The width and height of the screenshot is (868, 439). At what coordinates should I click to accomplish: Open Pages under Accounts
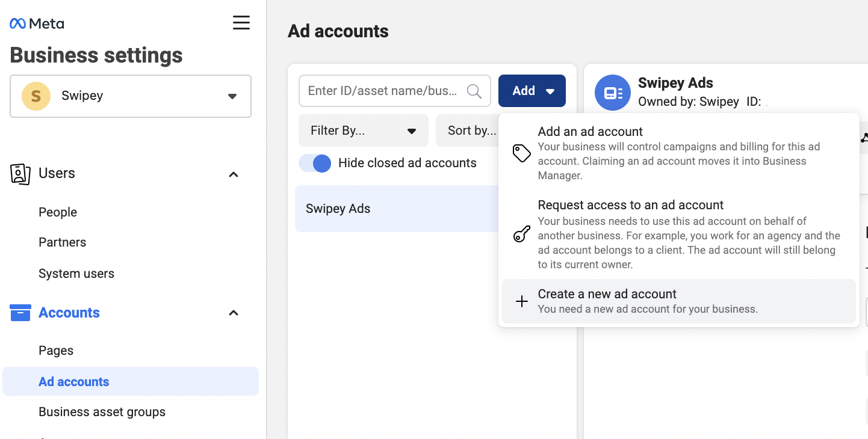[56, 351]
